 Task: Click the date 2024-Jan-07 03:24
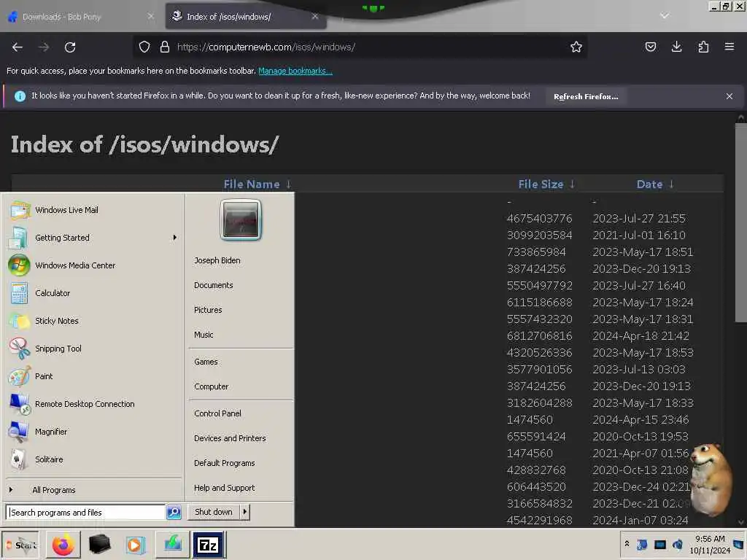(640, 521)
